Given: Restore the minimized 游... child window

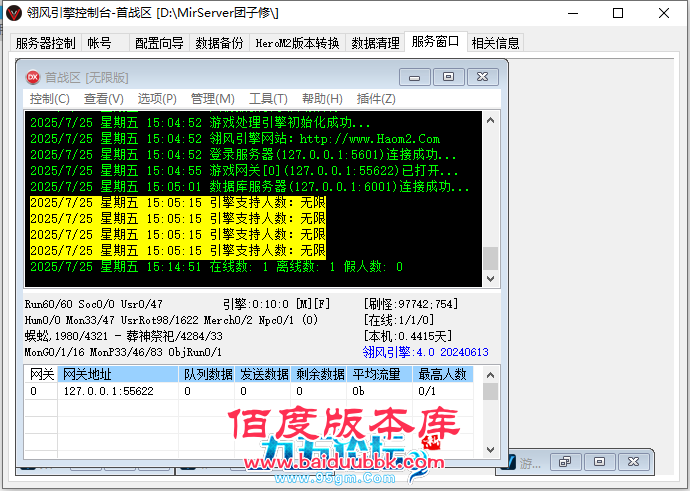Looking at the screenshot, I should click(565, 462).
